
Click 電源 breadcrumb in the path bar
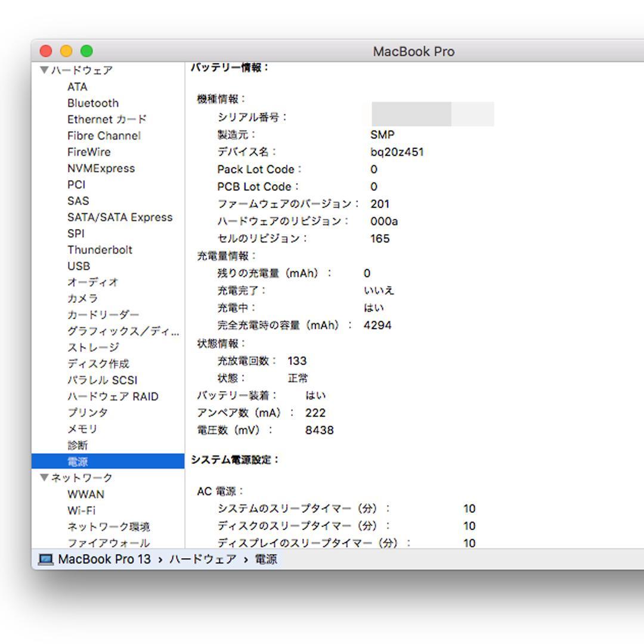(266, 559)
